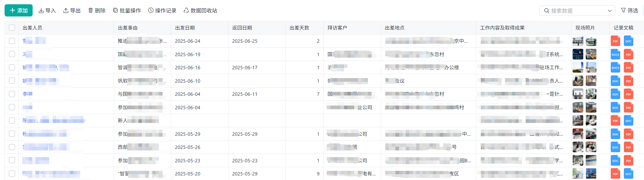
Task: Open 操作记录 operation log
Action: tap(162, 11)
